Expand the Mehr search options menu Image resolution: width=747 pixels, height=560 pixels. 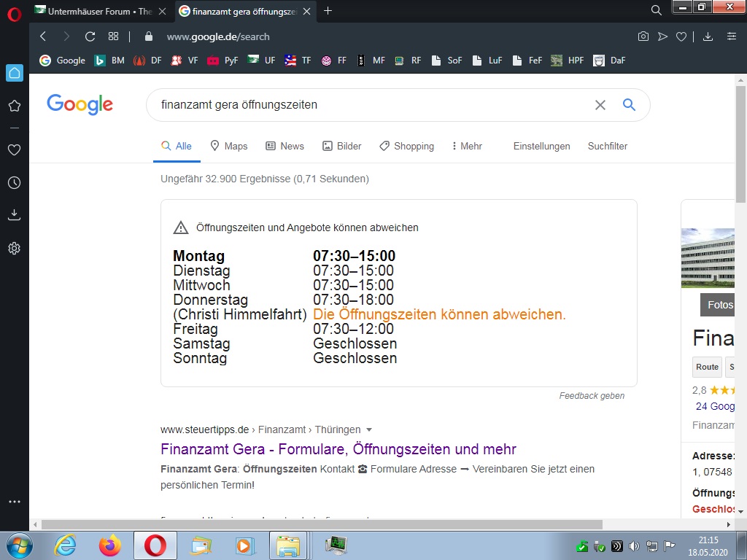tap(467, 146)
